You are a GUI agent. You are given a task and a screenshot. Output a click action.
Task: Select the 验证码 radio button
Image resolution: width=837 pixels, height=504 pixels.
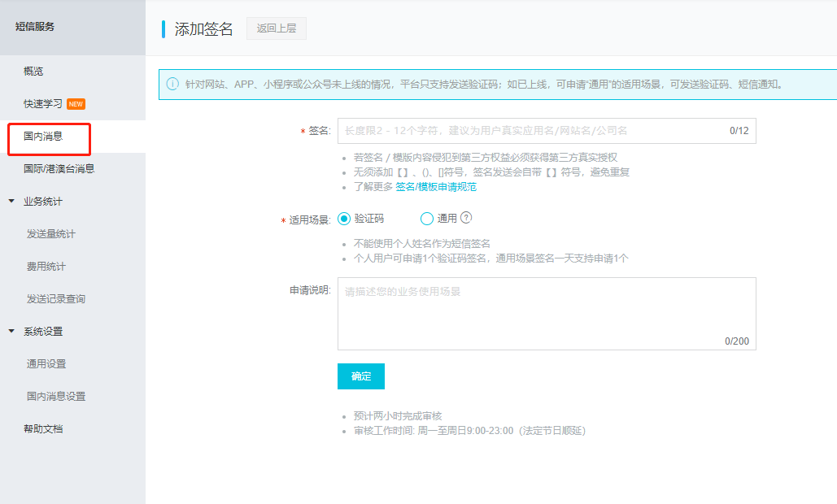[x=344, y=218]
